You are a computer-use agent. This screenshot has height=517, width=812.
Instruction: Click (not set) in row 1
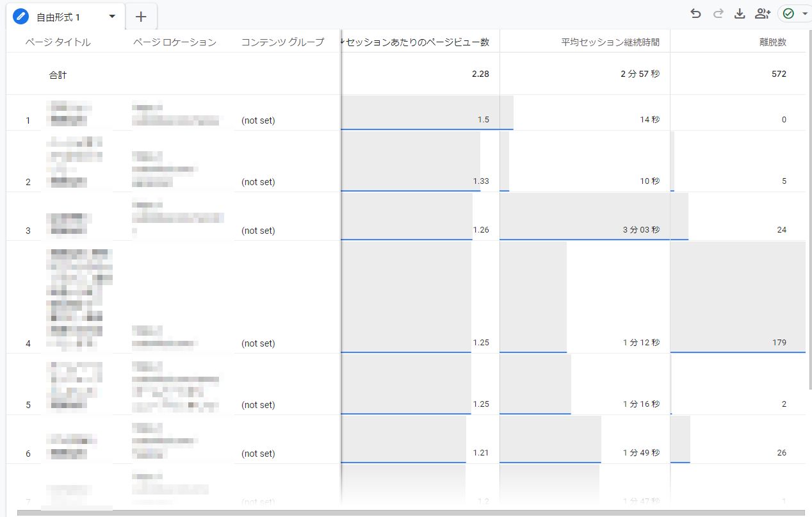[258, 120]
